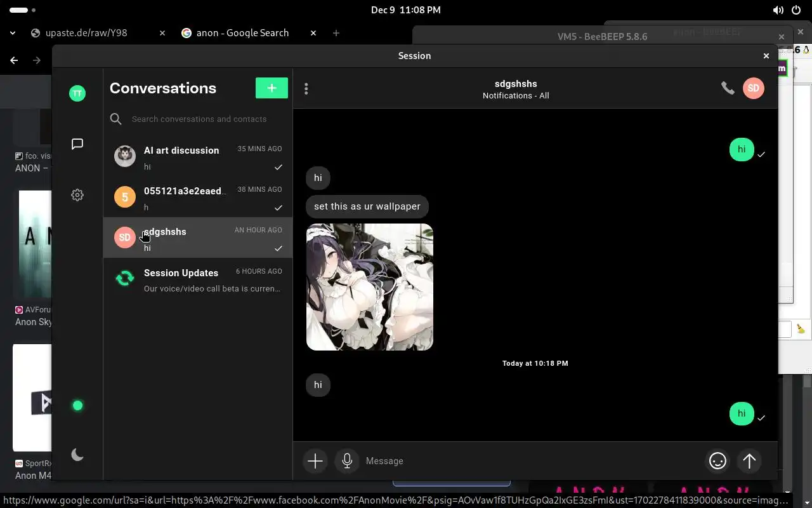Viewport: 812px width, 508px height.
Task: Click the bottom sent 'hi' green bubble
Action: [x=742, y=413]
